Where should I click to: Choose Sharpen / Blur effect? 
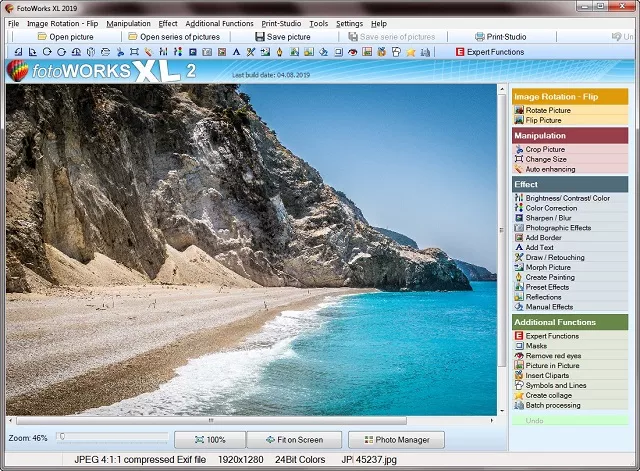(549, 218)
